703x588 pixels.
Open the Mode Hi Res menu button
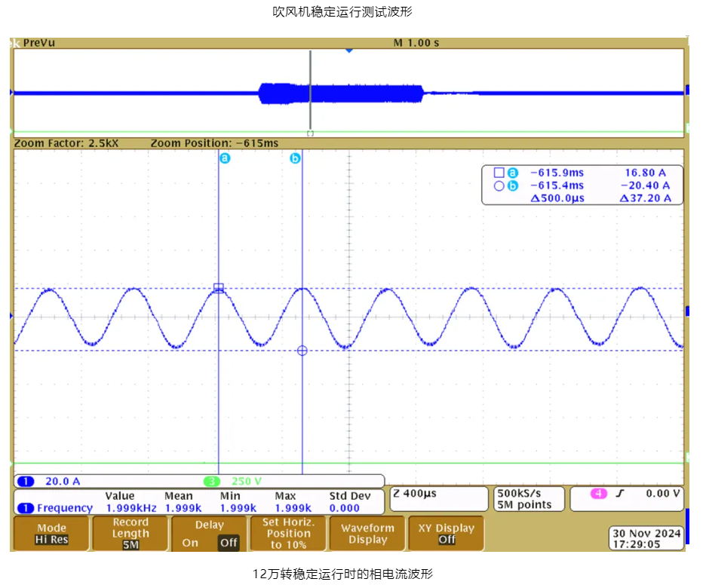click(51, 533)
